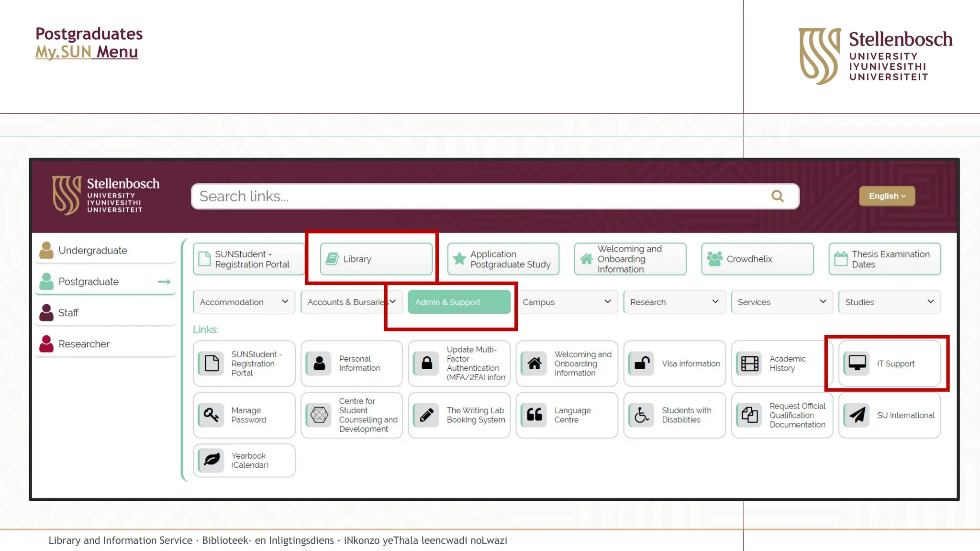Expand the Studies category dropdown

(889, 302)
